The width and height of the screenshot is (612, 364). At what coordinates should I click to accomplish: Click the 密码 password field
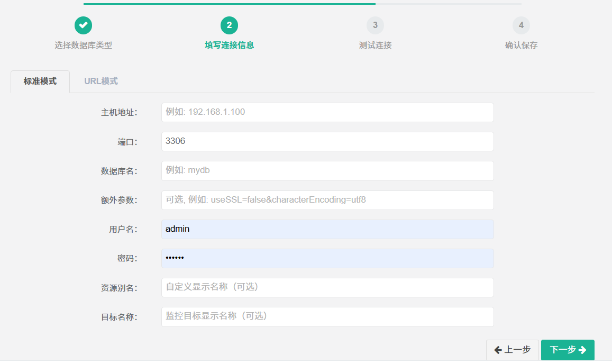(x=327, y=258)
